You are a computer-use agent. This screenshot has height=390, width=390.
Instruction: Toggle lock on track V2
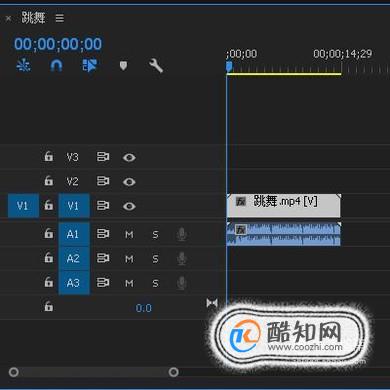49,180
